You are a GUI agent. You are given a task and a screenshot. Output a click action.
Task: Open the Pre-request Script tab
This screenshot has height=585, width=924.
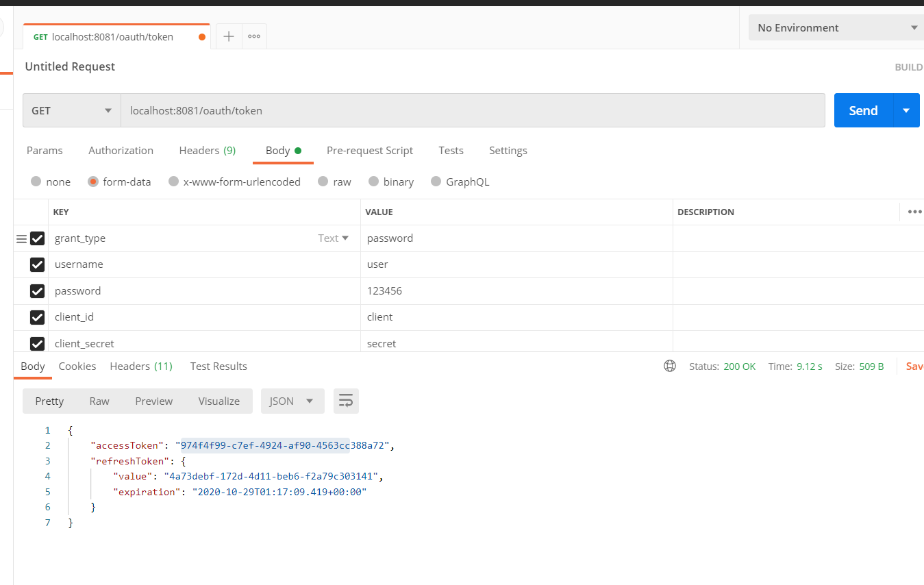tap(370, 150)
